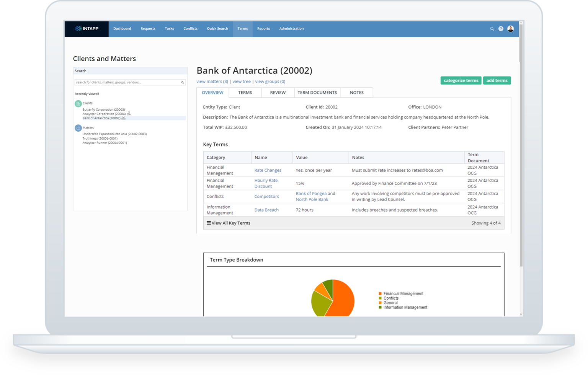The image size is (588, 375).
Task: Click the categorize terms button
Action: click(461, 80)
